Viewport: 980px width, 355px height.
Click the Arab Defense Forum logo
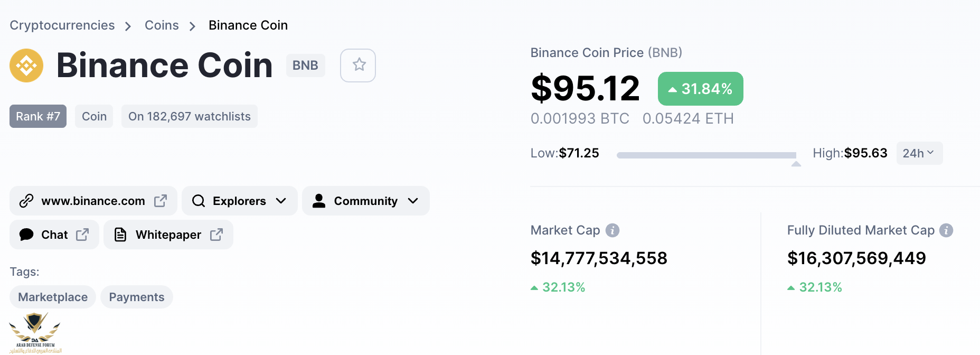[35, 333]
